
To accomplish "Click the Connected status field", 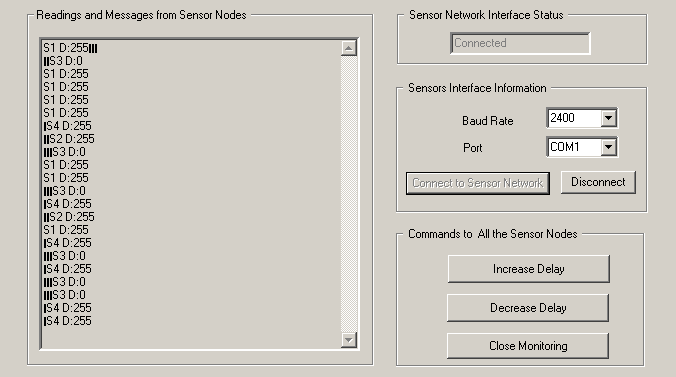I will [x=520, y=43].
